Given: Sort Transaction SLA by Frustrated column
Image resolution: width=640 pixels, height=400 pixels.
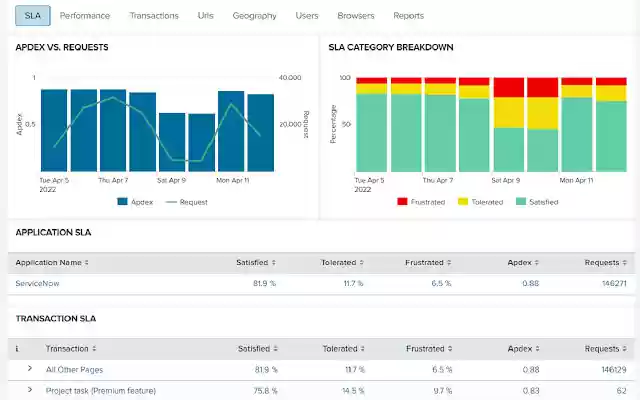Looking at the screenshot, I should pyautogui.click(x=429, y=349).
